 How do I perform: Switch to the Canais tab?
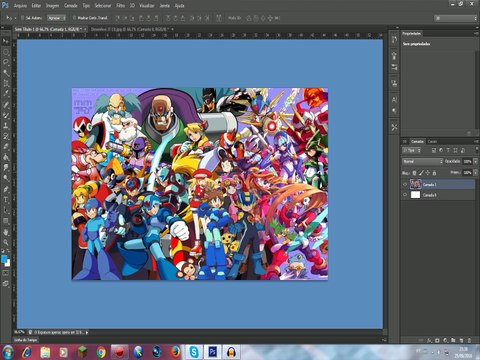(x=432, y=141)
